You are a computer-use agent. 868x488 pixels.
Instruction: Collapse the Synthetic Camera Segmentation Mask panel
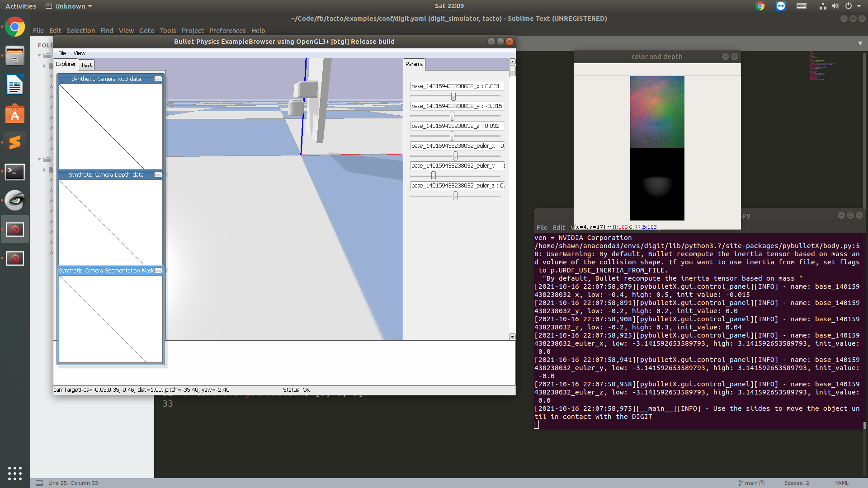tap(158, 270)
